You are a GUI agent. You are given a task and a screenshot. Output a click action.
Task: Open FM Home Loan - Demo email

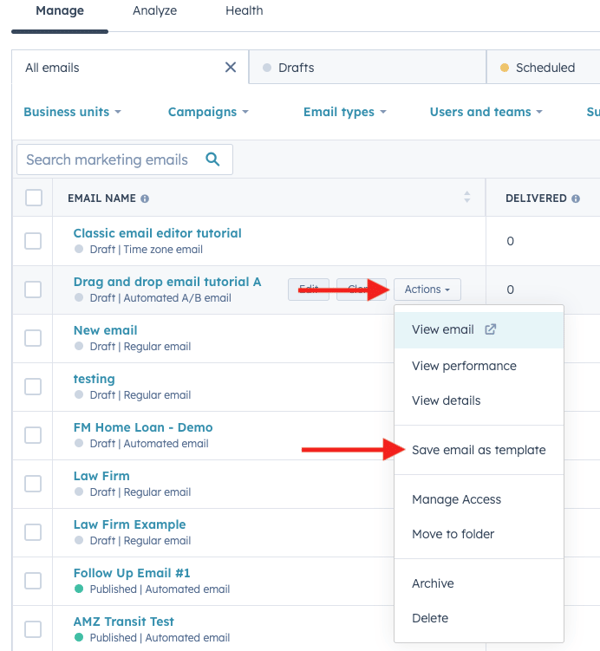(143, 427)
